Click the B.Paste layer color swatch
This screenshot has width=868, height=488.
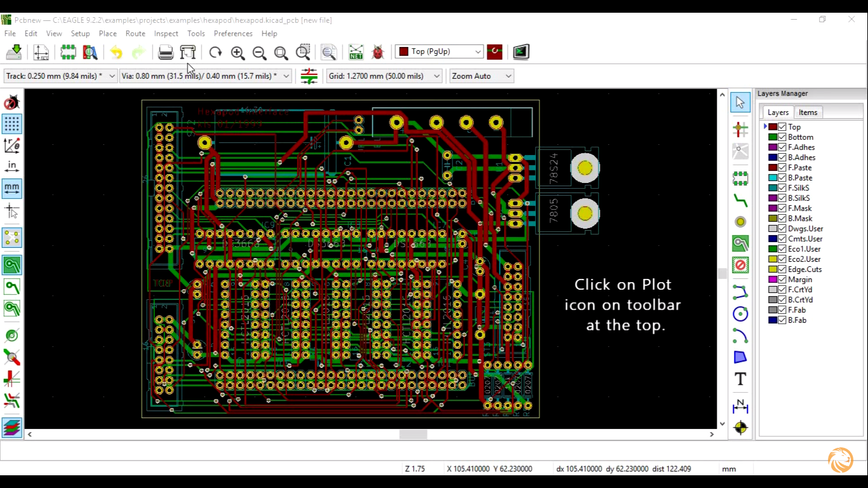click(773, 178)
